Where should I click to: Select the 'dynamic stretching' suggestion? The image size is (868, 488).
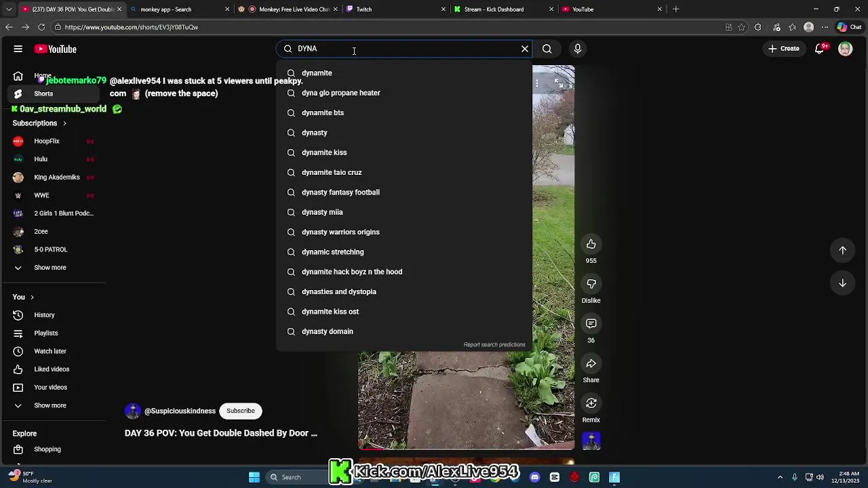(x=404, y=252)
